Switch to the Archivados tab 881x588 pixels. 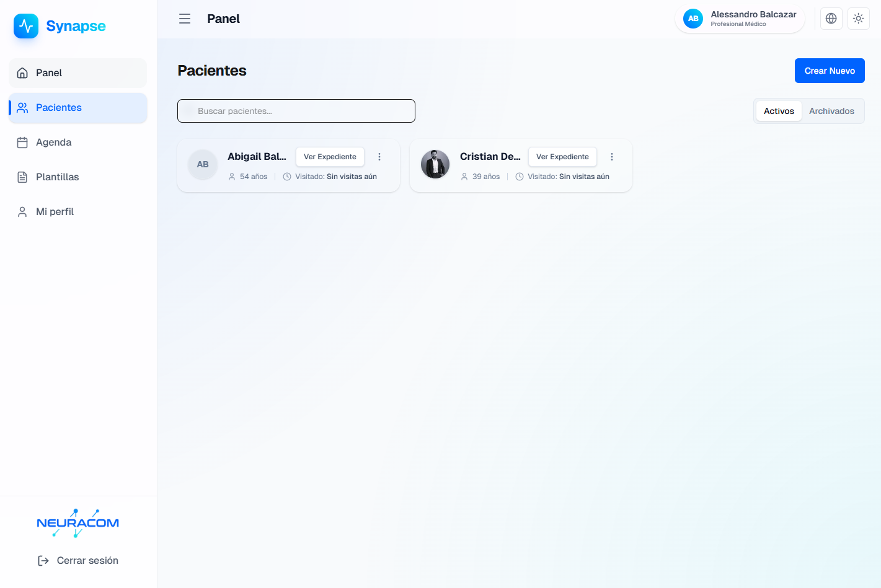(831, 111)
